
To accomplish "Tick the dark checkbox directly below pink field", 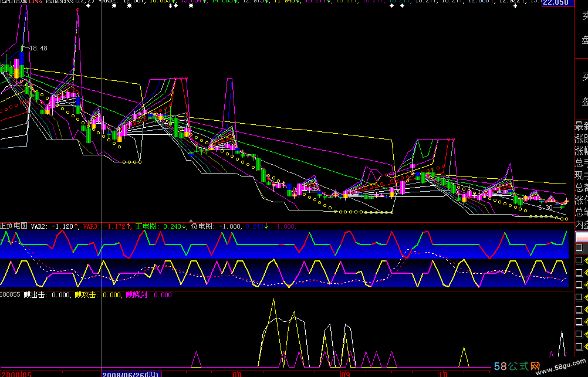I will pyautogui.click(x=579, y=247).
